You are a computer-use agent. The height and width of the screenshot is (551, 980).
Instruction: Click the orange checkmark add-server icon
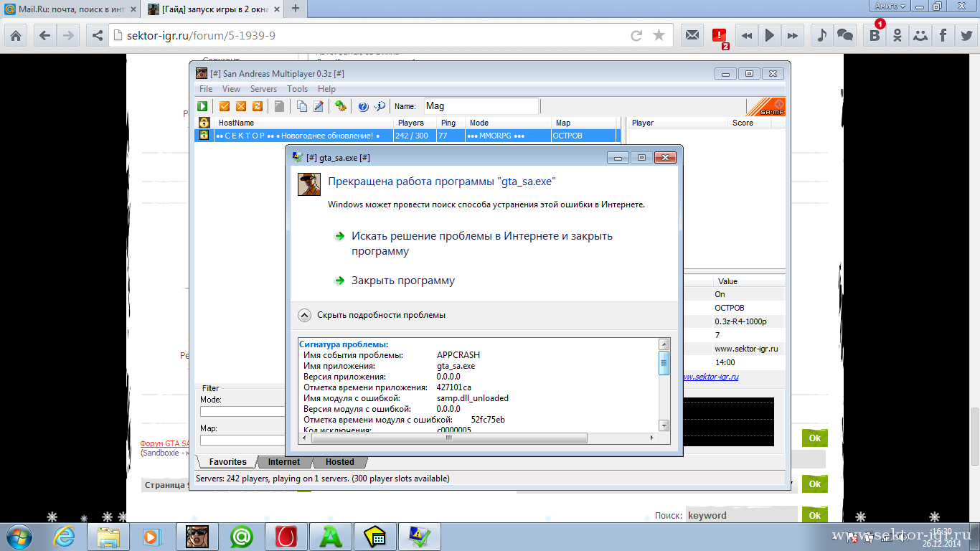click(225, 106)
